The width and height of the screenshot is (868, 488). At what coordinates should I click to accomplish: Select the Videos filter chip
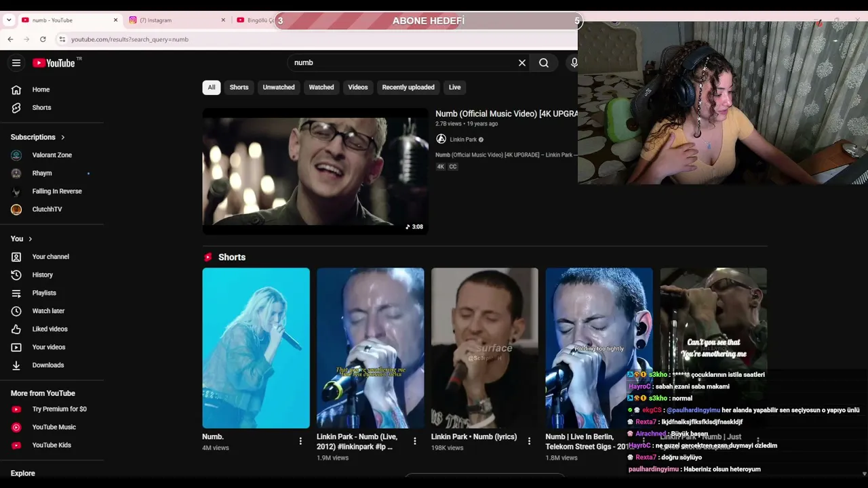tap(358, 87)
